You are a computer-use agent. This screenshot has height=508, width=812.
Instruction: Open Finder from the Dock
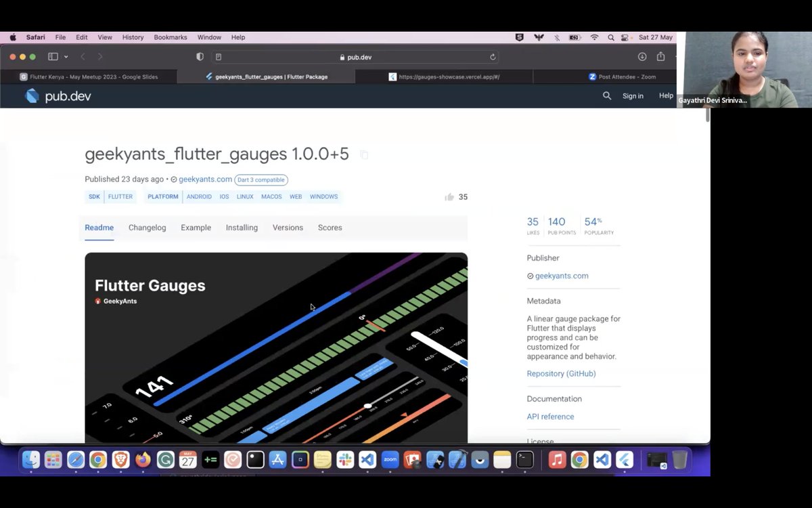(30, 460)
